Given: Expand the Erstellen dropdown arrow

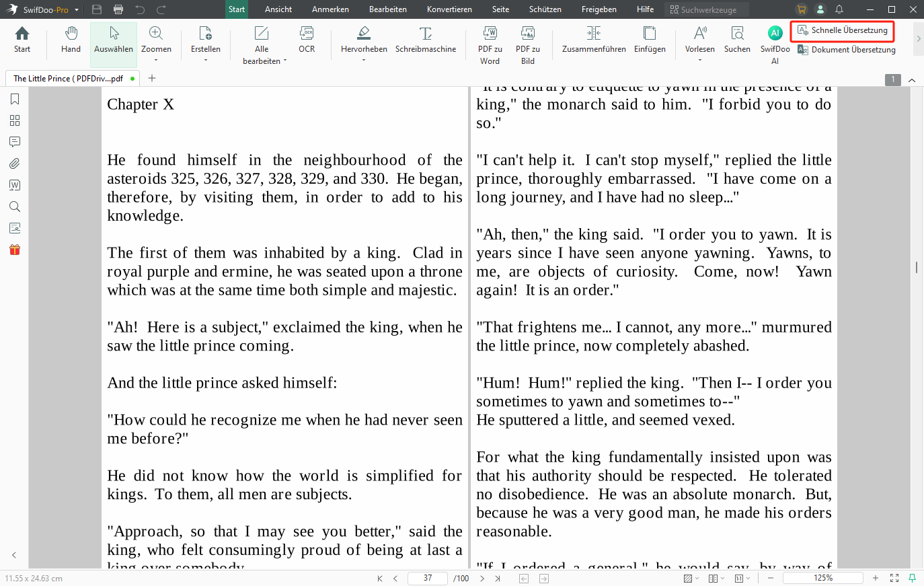Looking at the screenshot, I should click(x=205, y=61).
